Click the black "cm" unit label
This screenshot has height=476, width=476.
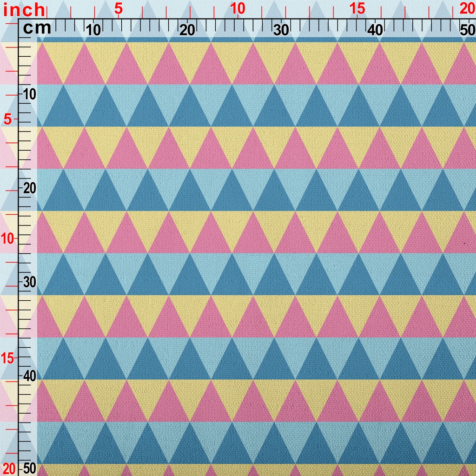pos(37,28)
